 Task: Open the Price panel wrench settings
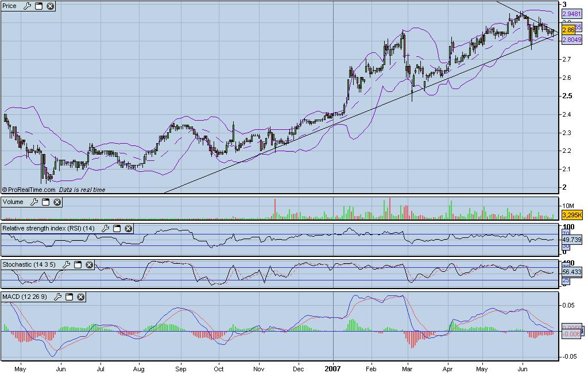28,6
